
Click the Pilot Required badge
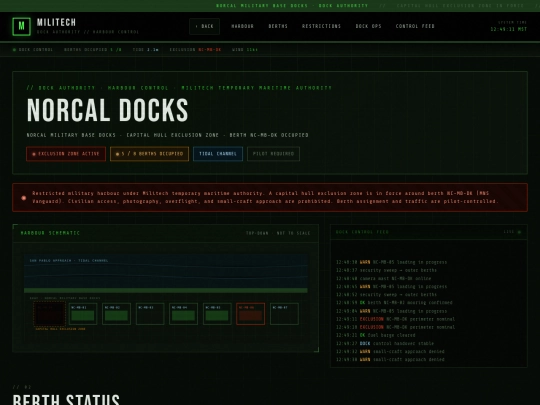click(x=273, y=154)
